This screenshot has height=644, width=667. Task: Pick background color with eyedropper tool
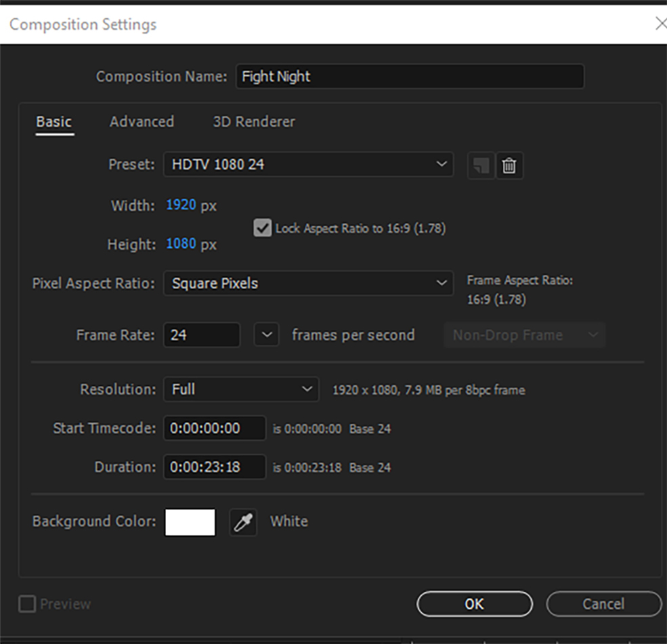tap(243, 522)
